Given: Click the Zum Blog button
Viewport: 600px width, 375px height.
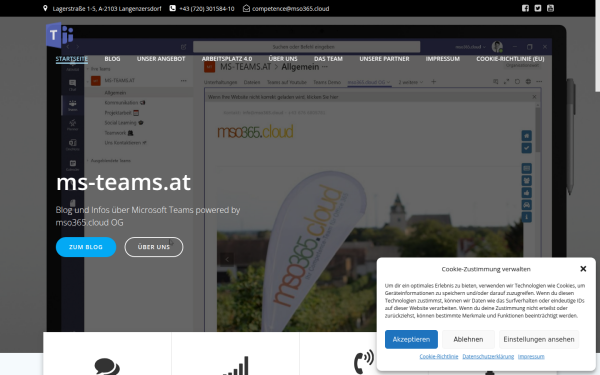Looking at the screenshot, I should tap(86, 247).
